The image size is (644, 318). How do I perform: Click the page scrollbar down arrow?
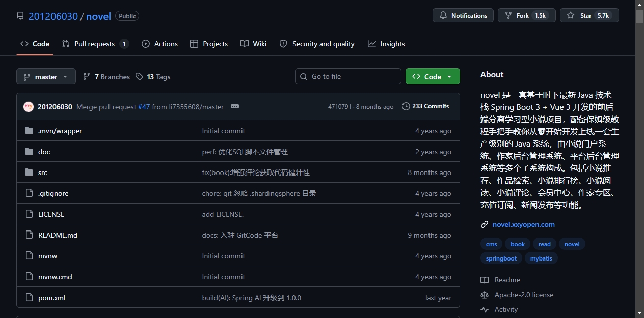639,313
